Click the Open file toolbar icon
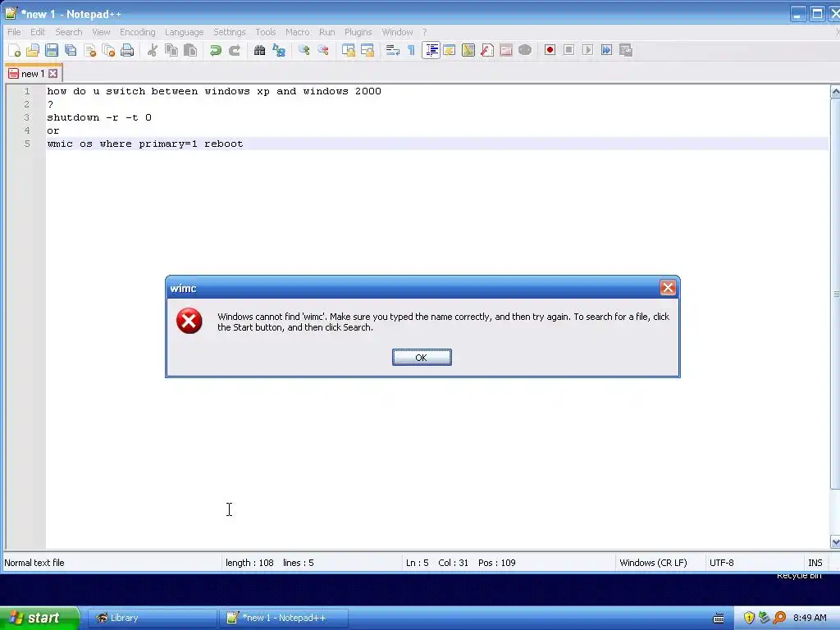 pos(33,50)
